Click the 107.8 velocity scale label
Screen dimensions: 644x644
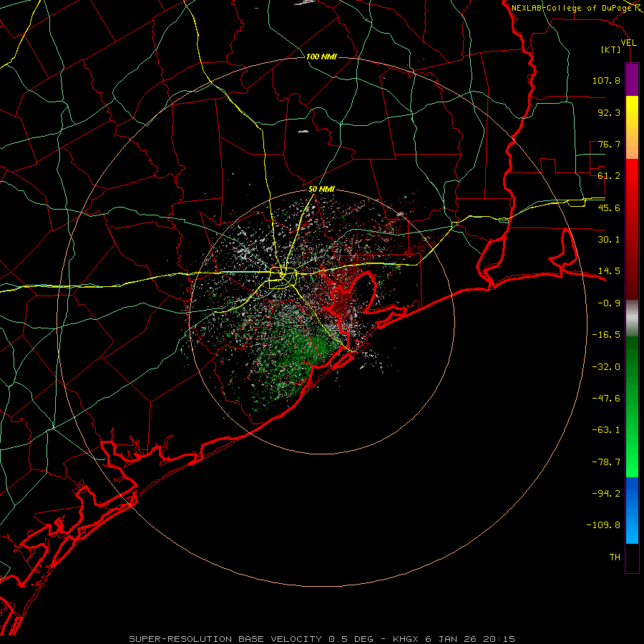pyautogui.click(x=606, y=80)
